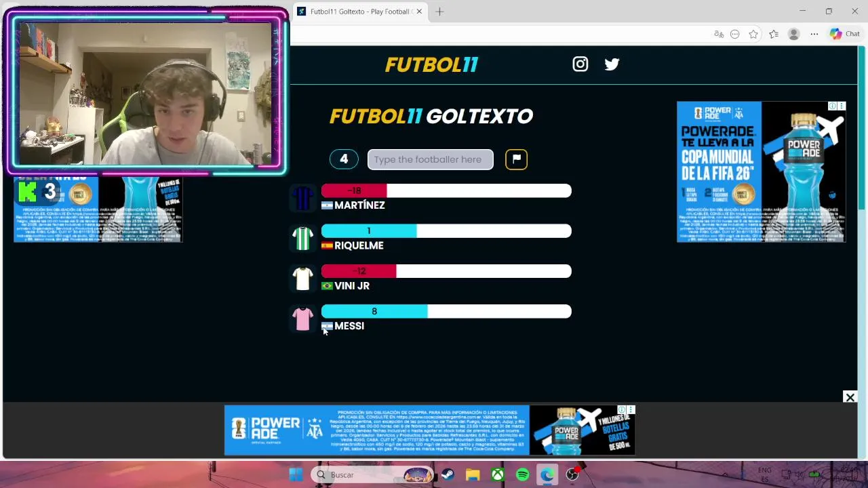Click Riquelme's cyan progress bar
The image size is (868, 488).
369,231
